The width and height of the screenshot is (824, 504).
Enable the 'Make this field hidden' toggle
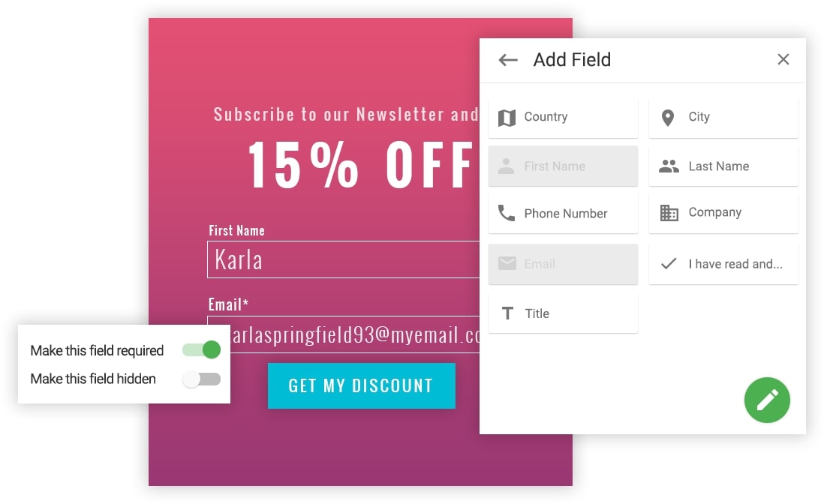(202, 379)
